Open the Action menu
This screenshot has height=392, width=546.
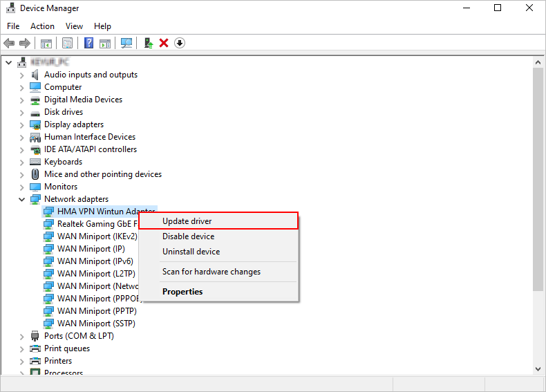coord(42,26)
